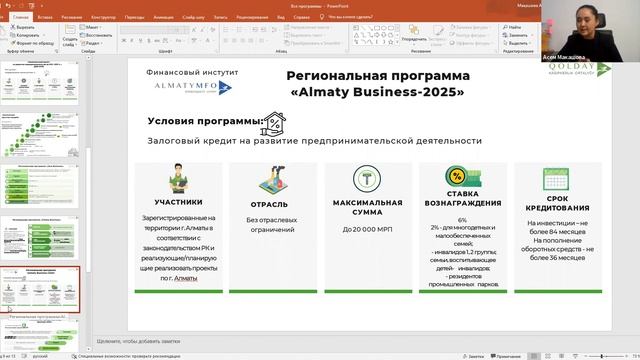
Task: Click the percent house icon on slide
Action: pos(273,124)
